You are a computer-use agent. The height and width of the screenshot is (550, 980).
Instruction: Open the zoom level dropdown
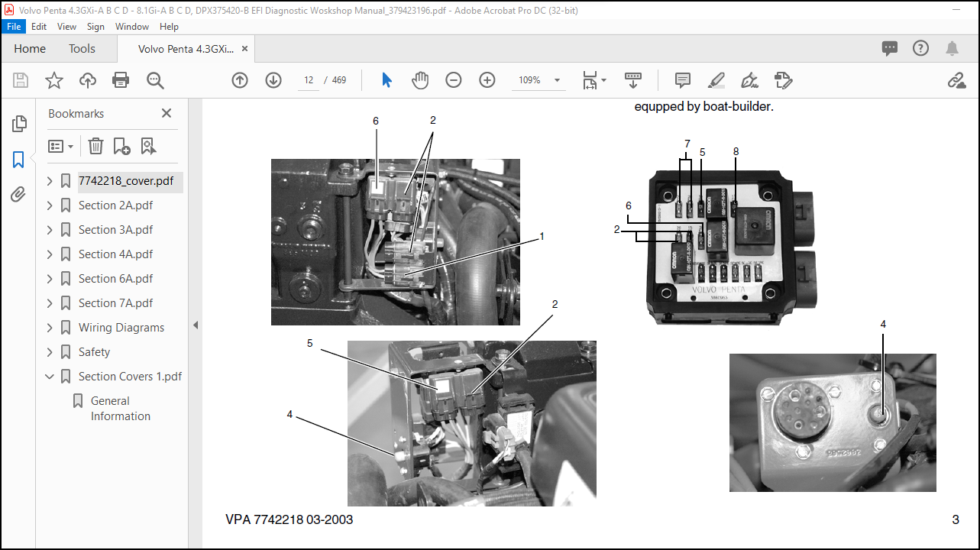click(557, 80)
